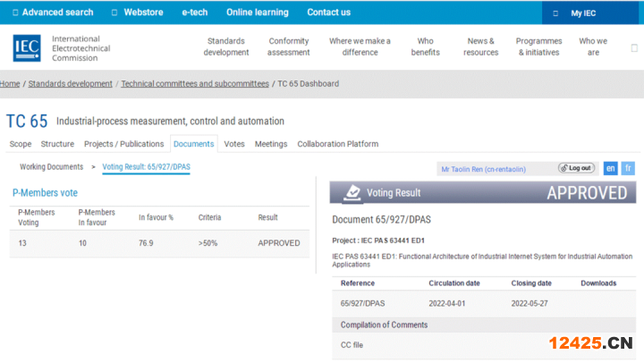
Task: Click the Voting Result ballot icon
Action: 353,192
